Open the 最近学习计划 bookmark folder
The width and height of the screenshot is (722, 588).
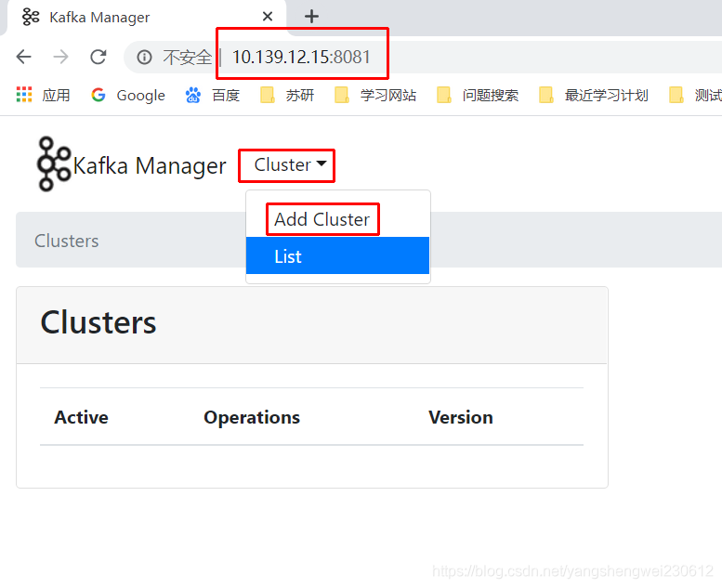coord(594,96)
